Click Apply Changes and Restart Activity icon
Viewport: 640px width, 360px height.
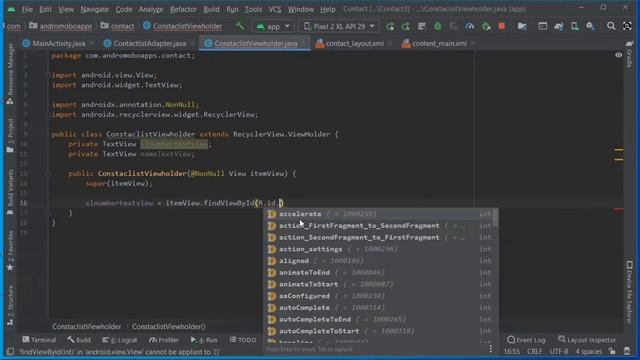406,27
